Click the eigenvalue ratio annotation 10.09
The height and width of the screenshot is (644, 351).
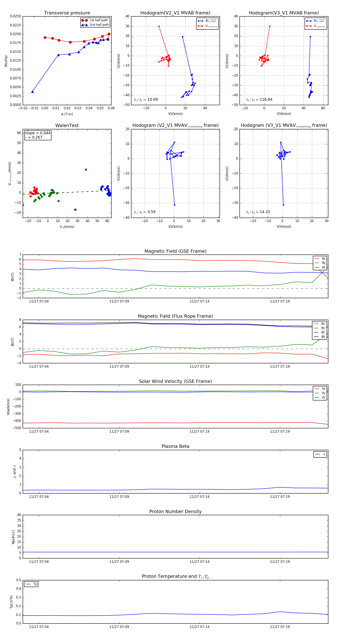click(x=146, y=100)
